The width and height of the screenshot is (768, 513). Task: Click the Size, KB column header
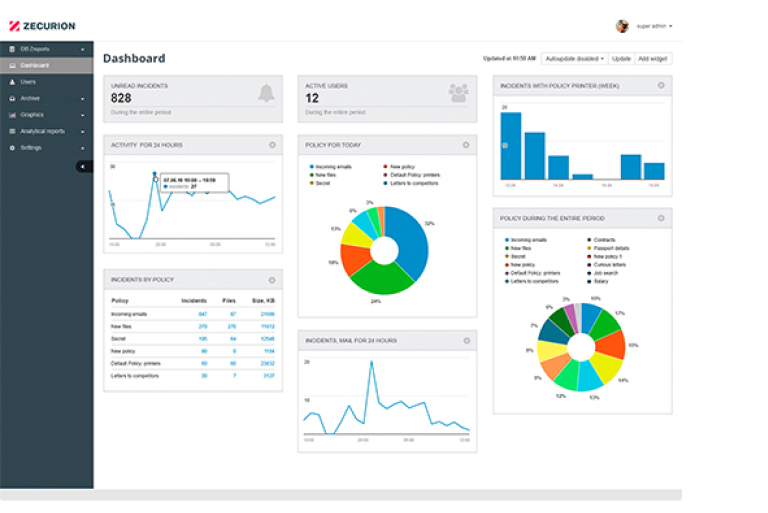264,301
